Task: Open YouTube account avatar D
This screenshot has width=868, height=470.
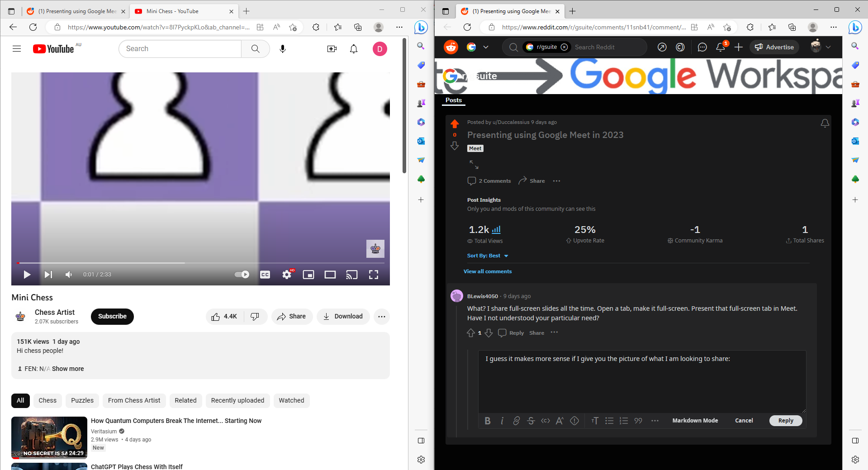Action: click(x=380, y=49)
